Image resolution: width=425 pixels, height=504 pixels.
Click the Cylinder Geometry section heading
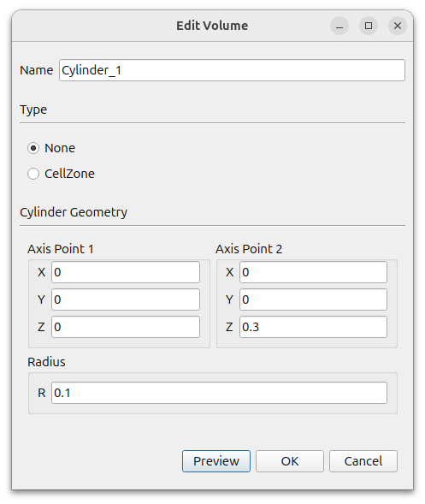pyautogui.click(x=74, y=212)
